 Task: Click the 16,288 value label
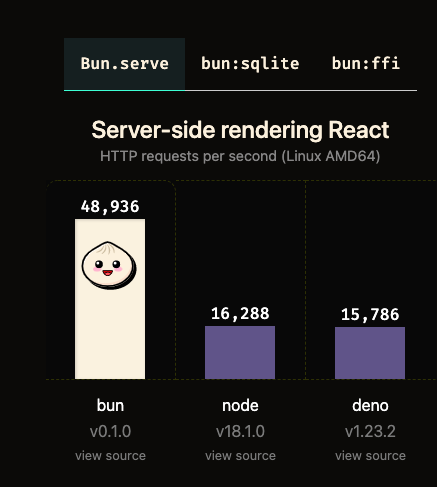pyautogui.click(x=240, y=314)
